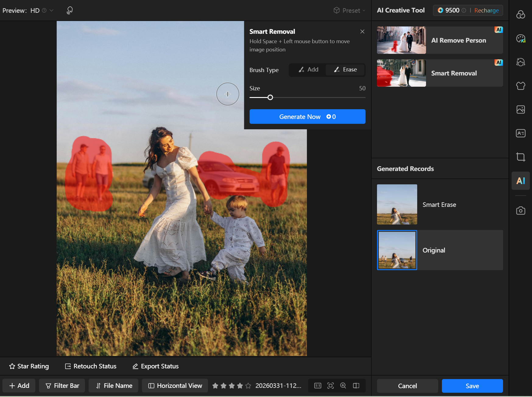The image size is (532, 397).
Task: Toggle Horizontal View layout
Action: 175,386
